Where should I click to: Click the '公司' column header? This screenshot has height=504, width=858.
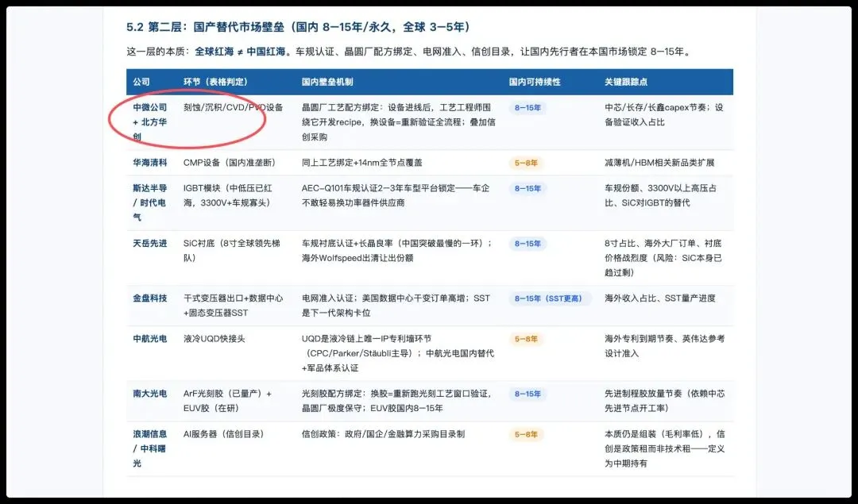click(x=141, y=82)
